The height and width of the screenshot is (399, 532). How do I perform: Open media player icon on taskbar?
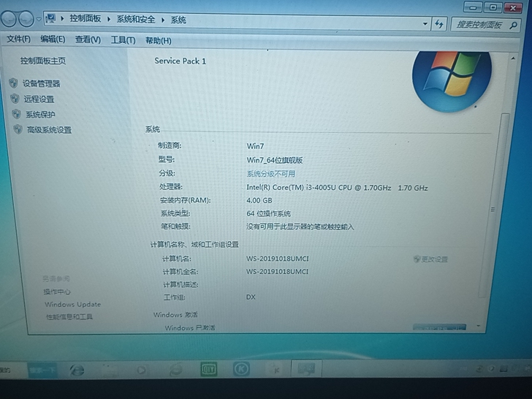coord(141,370)
